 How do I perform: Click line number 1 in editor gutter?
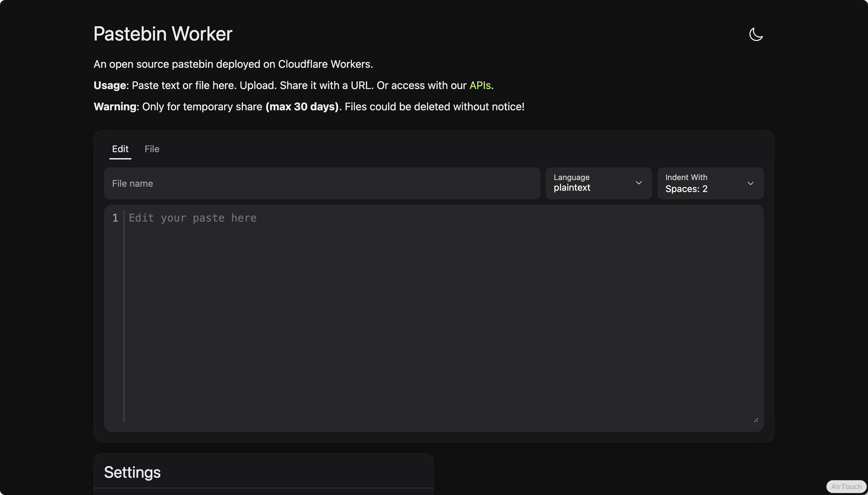pos(115,218)
